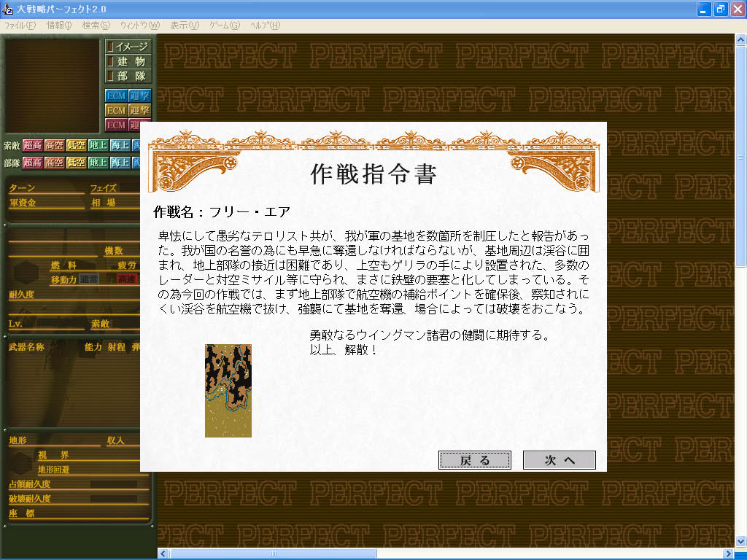Click the vertical scrollbar down arrow

click(740, 542)
